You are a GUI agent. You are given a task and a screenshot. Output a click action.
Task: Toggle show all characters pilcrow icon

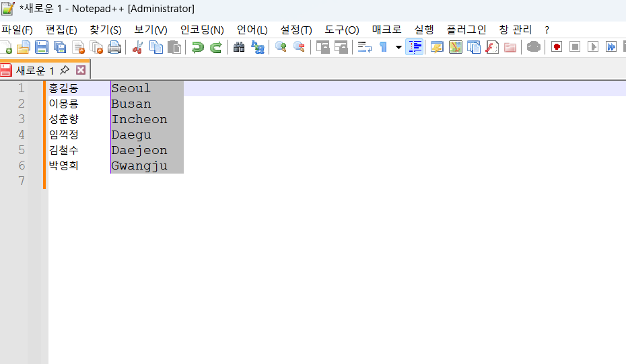(383, 47)
